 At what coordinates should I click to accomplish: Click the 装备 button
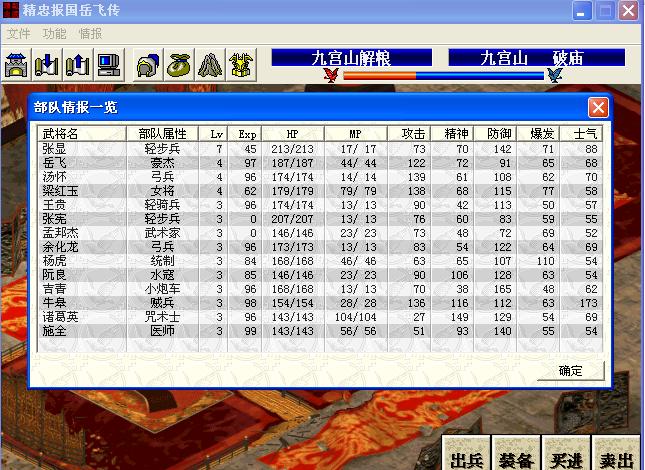tap(516, 453)
